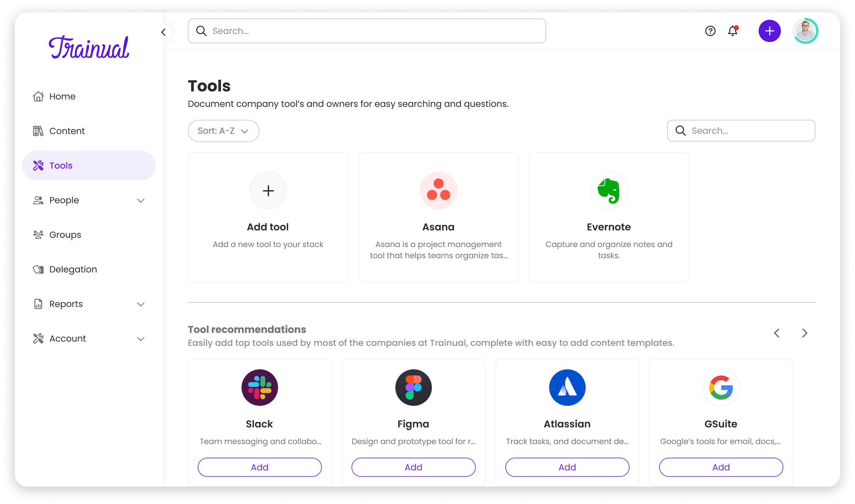Image resolution: width=855 pixels, height=504 pixels.
Task: Click the Add tool plus circle
Action: click(x=268, y=191)
